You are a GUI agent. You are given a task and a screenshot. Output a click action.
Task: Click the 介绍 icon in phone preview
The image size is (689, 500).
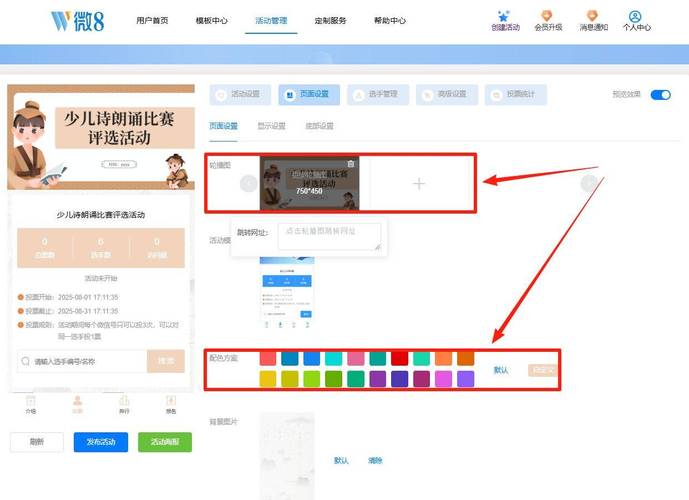pos(30,403)
